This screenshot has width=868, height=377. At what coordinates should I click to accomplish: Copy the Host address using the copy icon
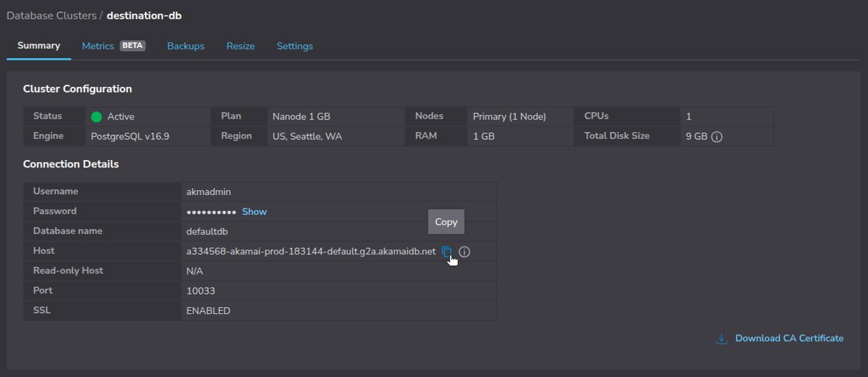point(447,251)
